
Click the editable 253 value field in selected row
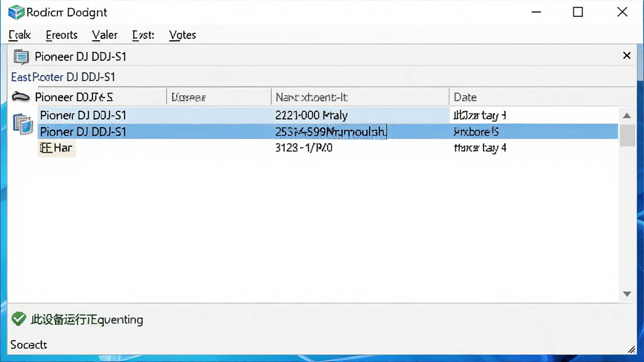[331, 132]
